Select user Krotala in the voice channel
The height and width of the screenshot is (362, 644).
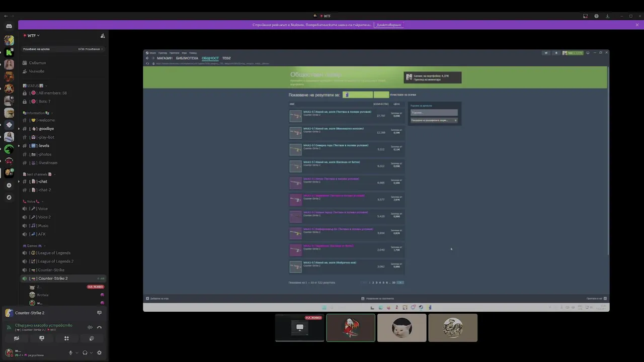[66, 295]
